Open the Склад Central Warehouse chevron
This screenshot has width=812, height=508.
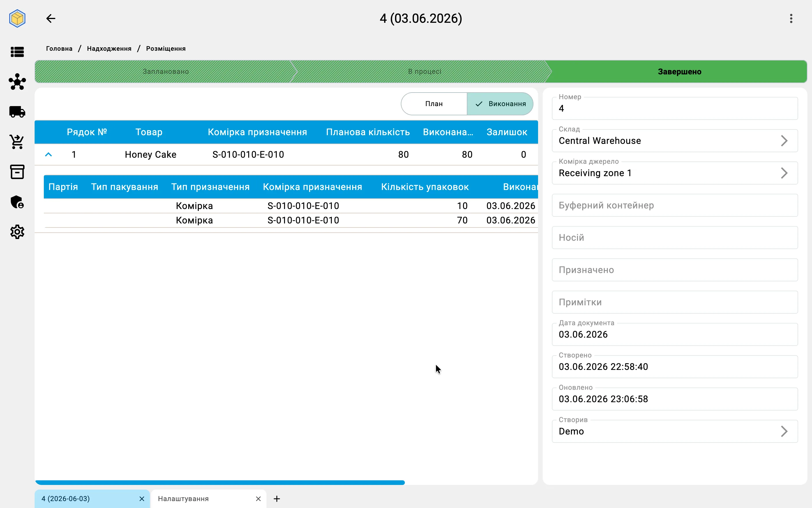click(x=784, y=141)
